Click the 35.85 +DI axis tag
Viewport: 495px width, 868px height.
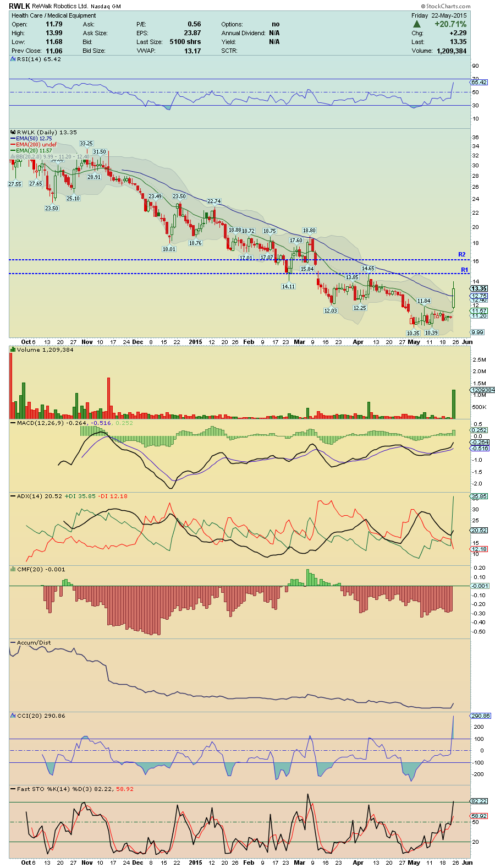coord(479,496)
